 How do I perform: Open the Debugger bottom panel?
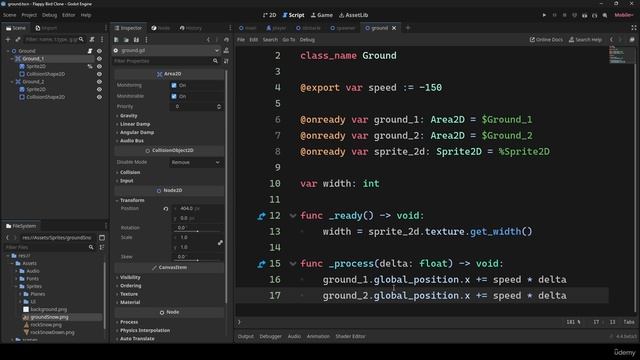[271, 337]
